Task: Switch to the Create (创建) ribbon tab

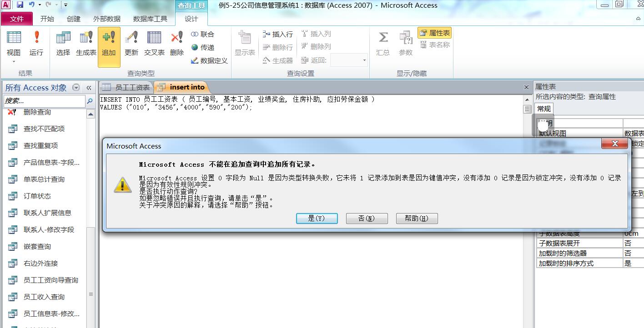Action: (73, 19)
